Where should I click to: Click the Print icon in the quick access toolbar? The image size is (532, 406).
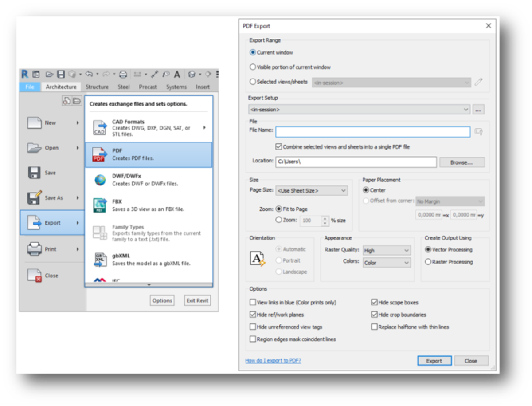[x=123, y=75]
